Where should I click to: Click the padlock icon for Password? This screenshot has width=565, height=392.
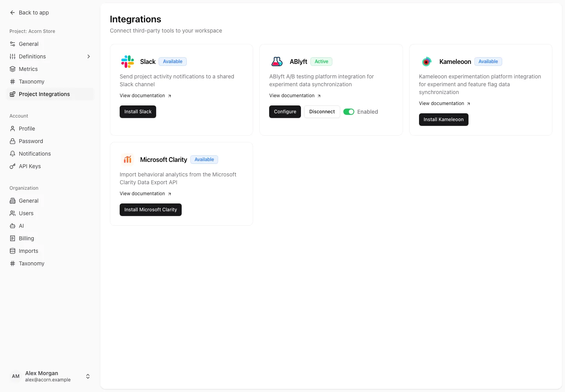[13, 141]
